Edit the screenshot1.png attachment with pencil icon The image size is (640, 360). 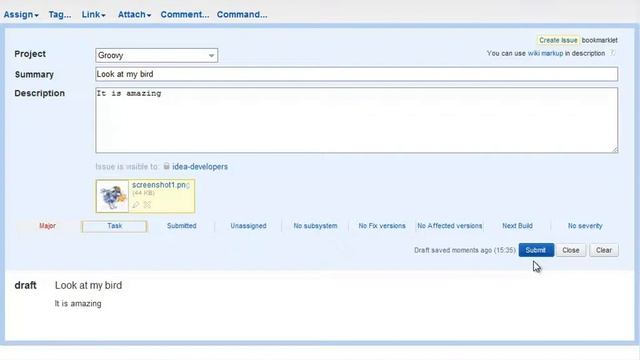click(x=136, y=204)
